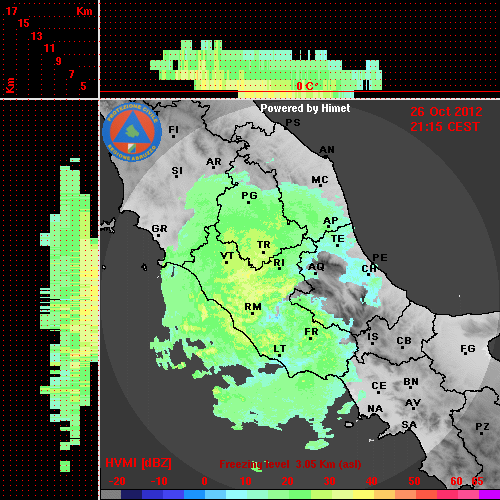Click the 60 dBZ scale value
Screen dimensions: 500x500
tap(456, 481)
